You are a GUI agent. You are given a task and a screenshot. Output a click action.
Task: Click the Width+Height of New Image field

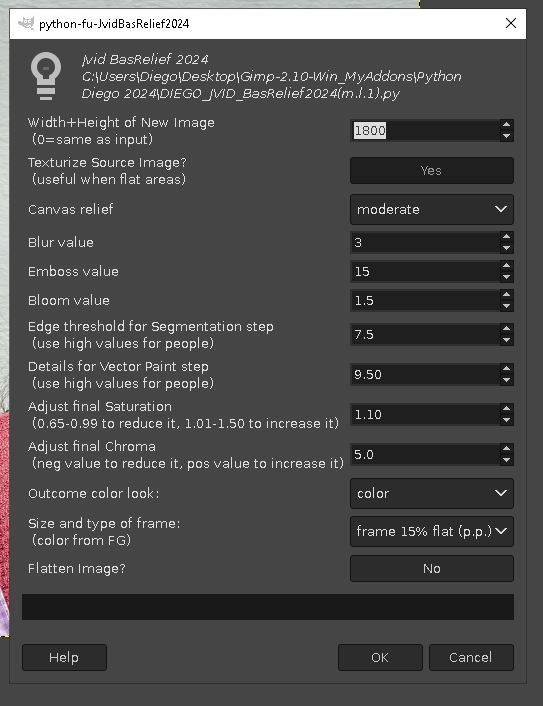point(425,130)
